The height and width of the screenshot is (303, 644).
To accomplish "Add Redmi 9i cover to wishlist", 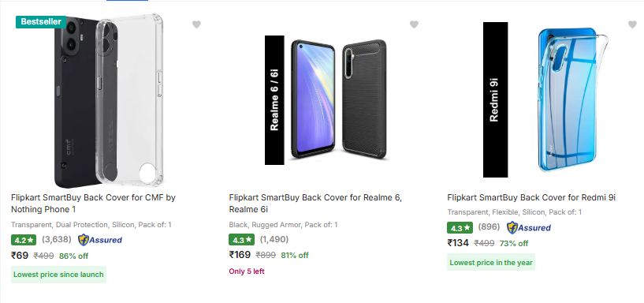I will [x=632, y=24].
